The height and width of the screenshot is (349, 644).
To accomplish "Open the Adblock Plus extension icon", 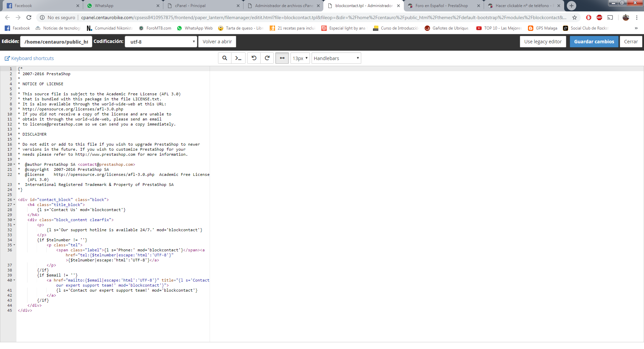I will (x=599, y=17).
